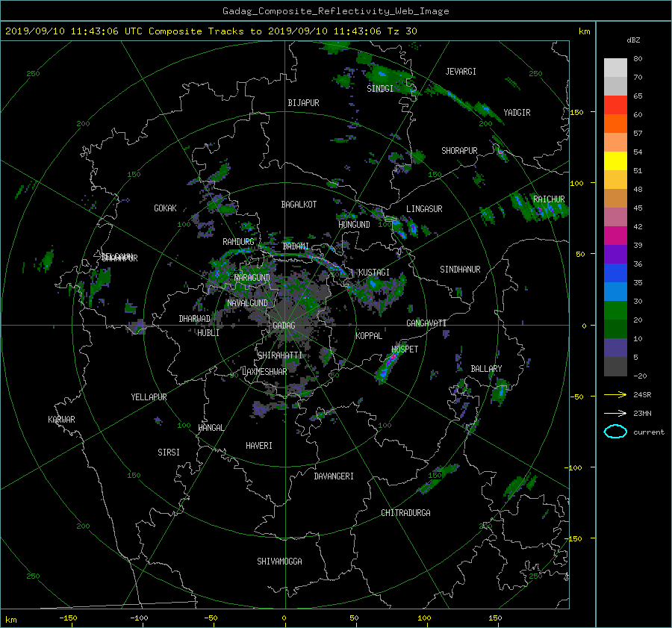Click the SINDHANUR city label
Image resolution: width=672 pixels, height=628 pixels.
click(460, 270)
